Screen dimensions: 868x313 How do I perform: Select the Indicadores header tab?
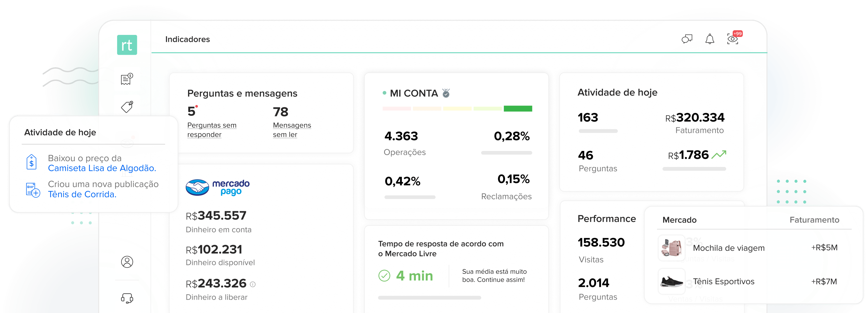[x=187, y=40]
